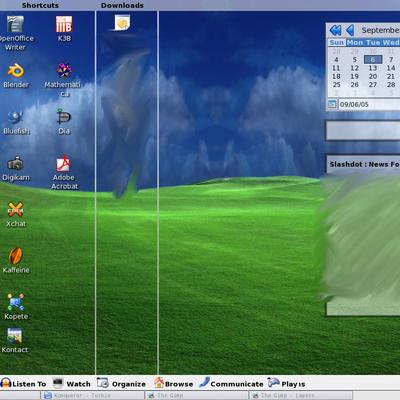Select day 12 in the calendar
Image resolution: width=400 pixels, height=400 pixels.
click(x=354, y=68)
